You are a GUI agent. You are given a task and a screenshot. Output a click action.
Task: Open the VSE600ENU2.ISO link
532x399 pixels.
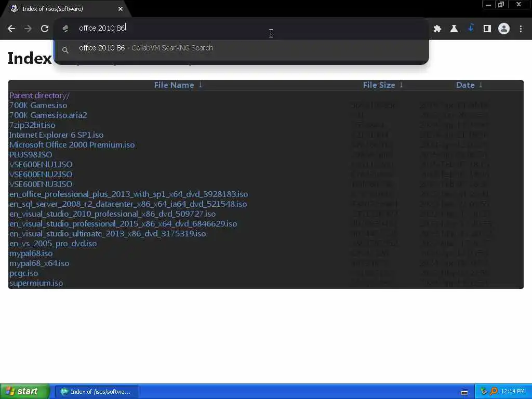click(x=41, y=175)
